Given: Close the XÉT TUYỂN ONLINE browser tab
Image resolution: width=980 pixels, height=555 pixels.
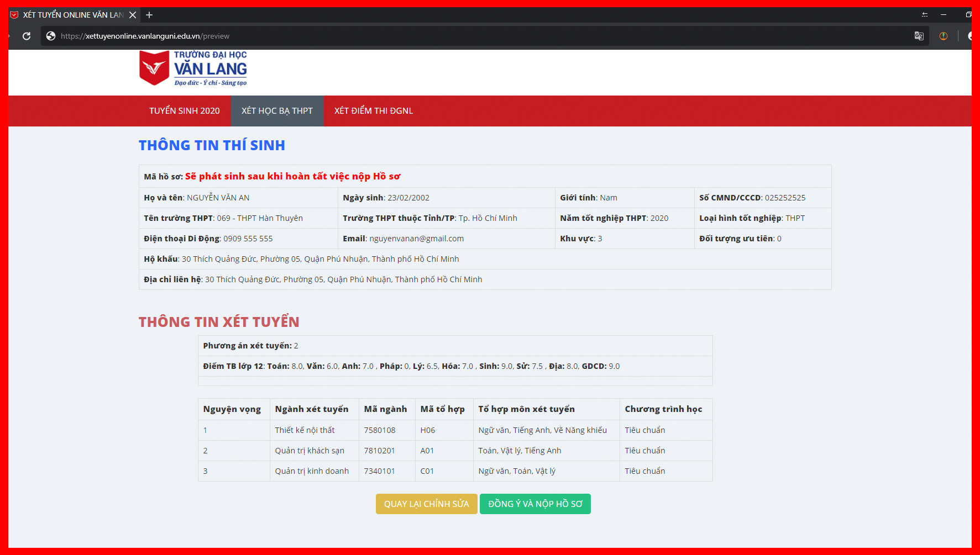Looking at the screenshot, I should (133, 15).
